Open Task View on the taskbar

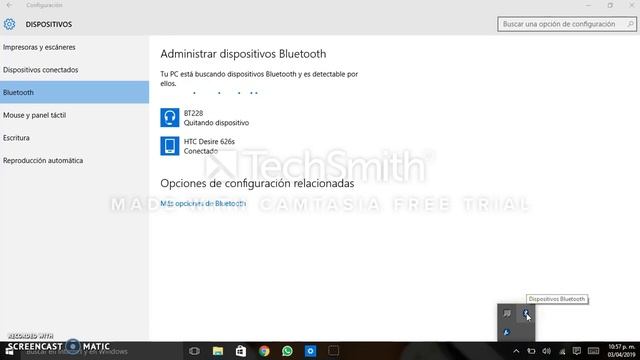click(195, 351)
